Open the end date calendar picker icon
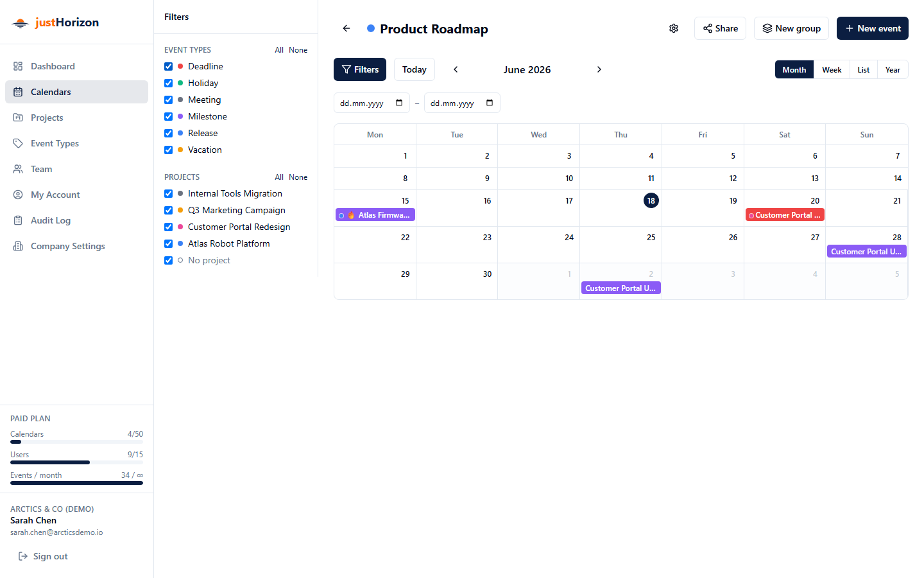 490,103
